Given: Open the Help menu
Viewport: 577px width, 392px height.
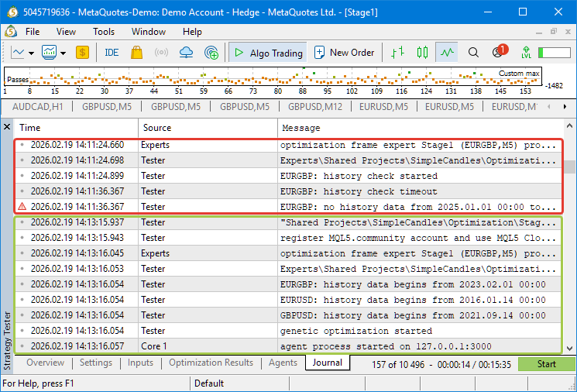Looking at the screenshot, I should click(192, 32).
